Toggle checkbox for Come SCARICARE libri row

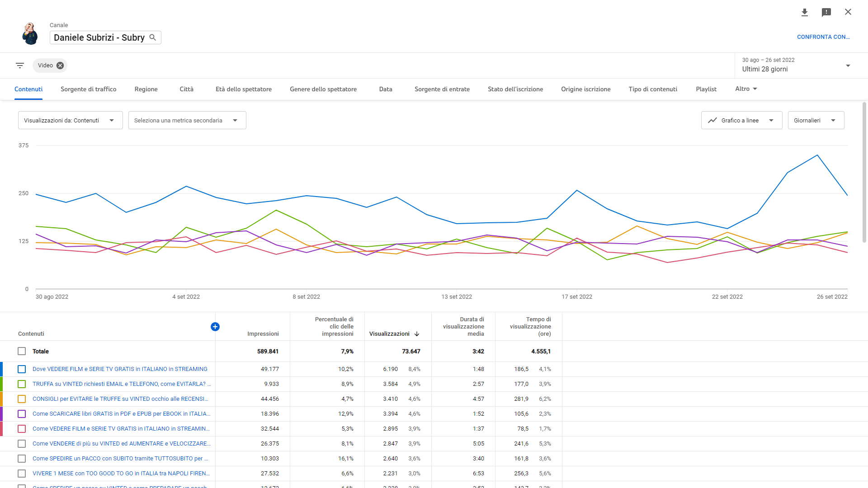(22, 414)
